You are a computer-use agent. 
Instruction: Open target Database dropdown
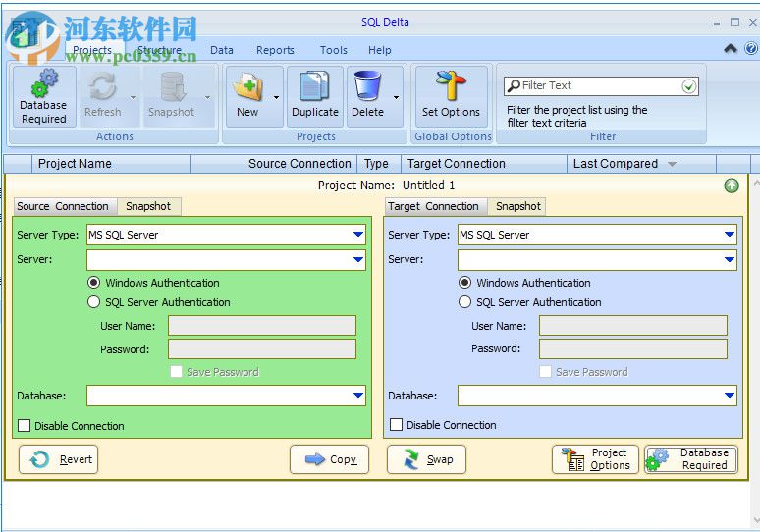click(730, 396)
